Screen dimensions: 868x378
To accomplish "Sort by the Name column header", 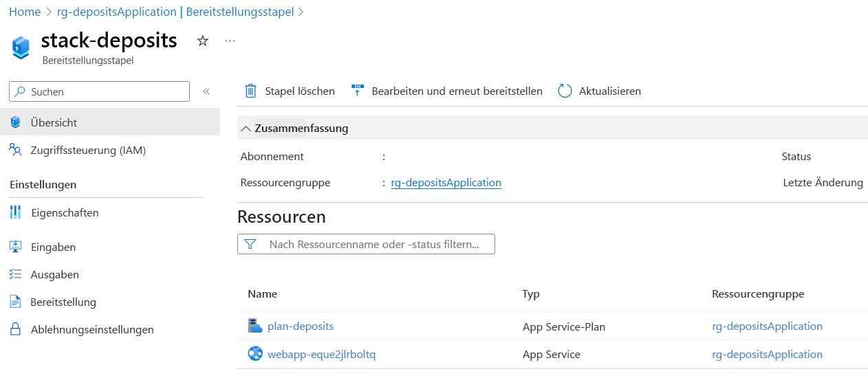I will [x=262, y=293].
